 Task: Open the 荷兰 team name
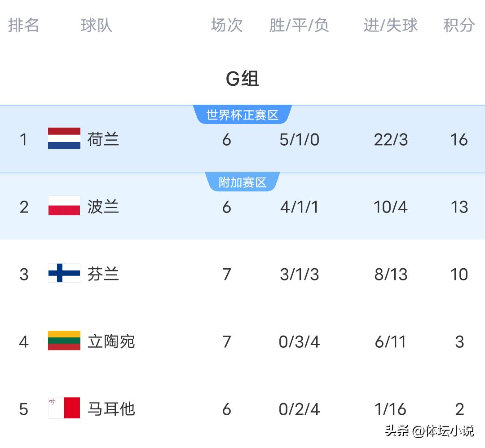[103, 139]
